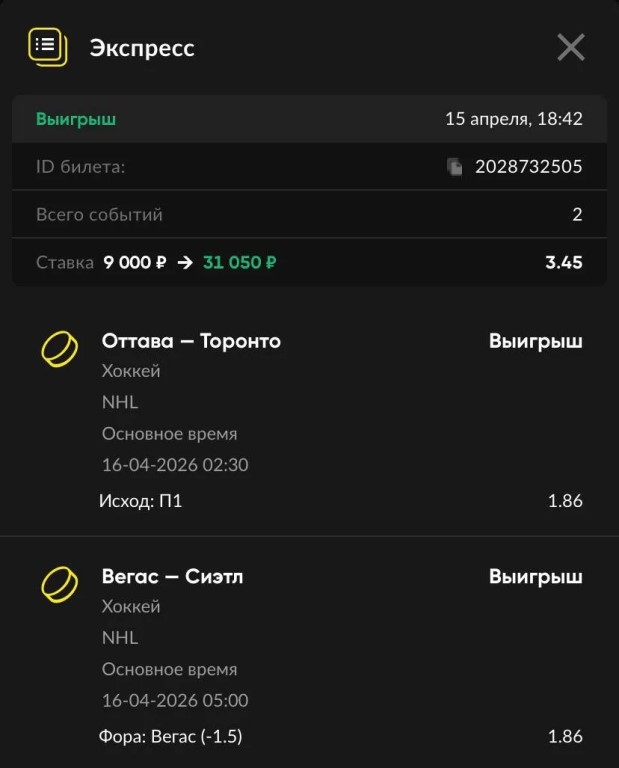Select ticket ID number 2028732505
This screenshot has width=619, height=768.
[528, 167]
